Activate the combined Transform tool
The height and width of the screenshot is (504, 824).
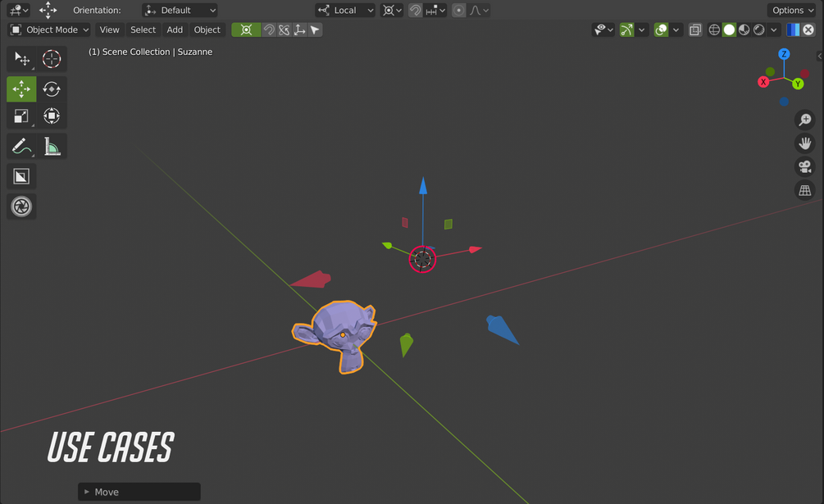pyautogui.click(x=52, y=116)
